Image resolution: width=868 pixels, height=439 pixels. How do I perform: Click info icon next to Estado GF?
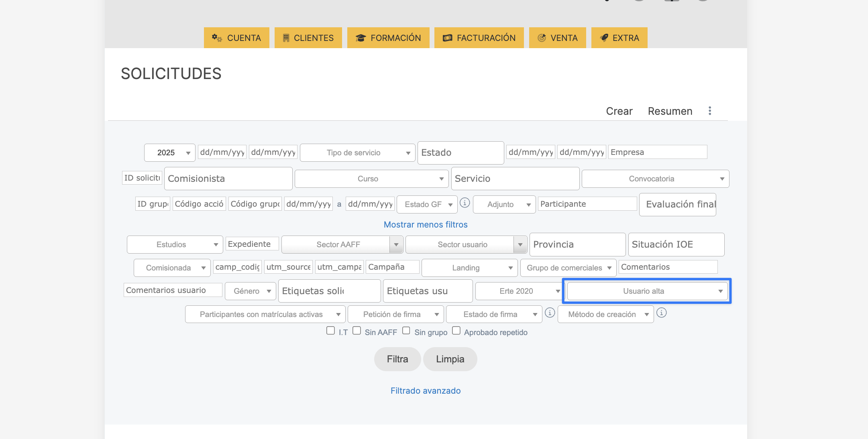point(465,203)
